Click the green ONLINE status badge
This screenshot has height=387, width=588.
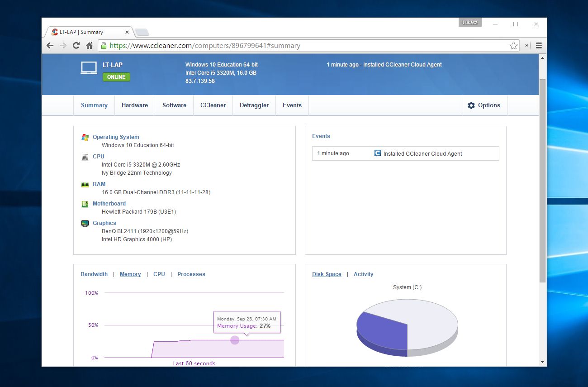click(x=116, y=77)
